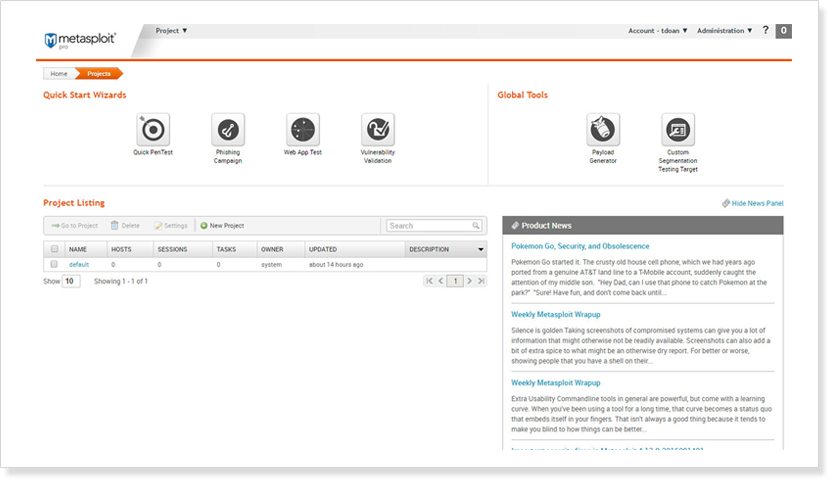Open Custom Segmentation Testing Target icon
The width and height of the screenshot is (828, 479).
coord(678,129)
